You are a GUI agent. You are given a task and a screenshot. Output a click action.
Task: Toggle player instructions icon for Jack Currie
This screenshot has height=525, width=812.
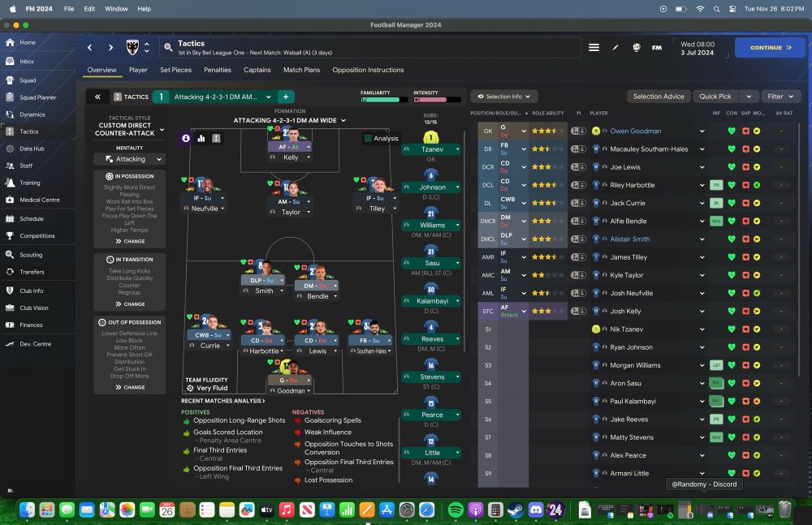tap(578, 203)
